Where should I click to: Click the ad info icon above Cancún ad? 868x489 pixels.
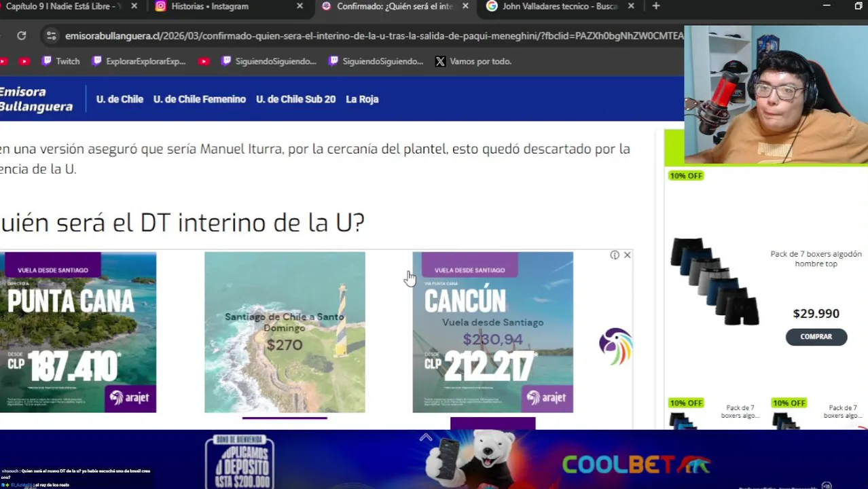click(615, 255)
